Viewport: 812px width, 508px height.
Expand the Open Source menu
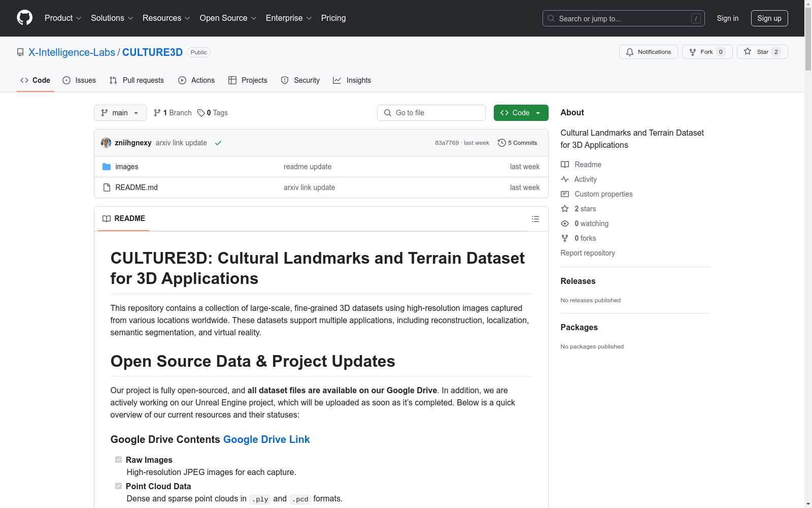point(228,18)
